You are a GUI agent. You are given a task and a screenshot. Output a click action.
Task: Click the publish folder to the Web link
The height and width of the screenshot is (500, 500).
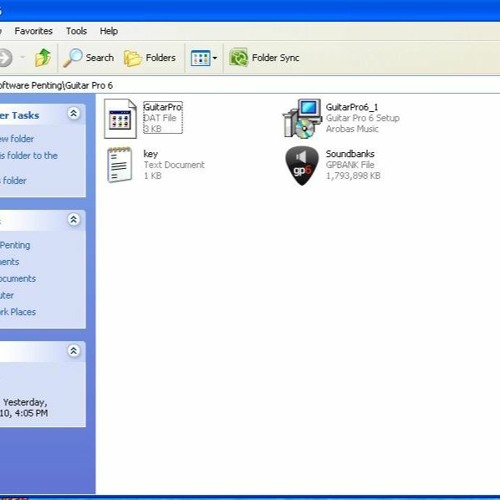(x=29, y=156)
